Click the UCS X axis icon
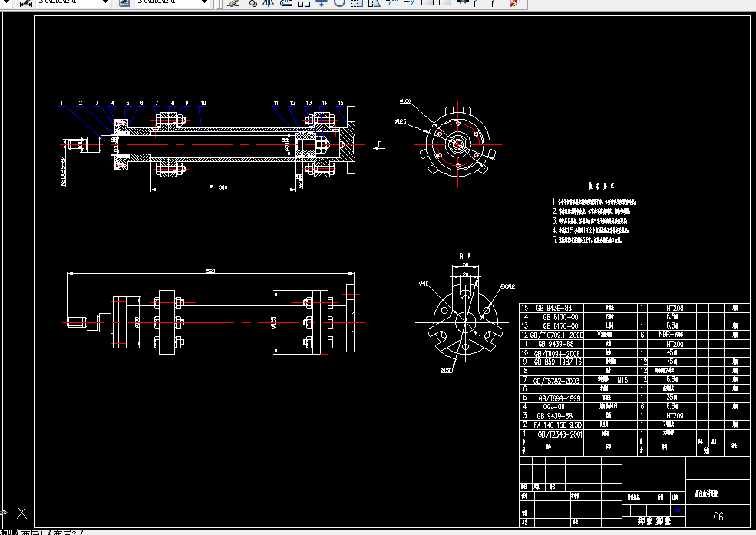This screenshot has width=756, height=535. point(21,512)
